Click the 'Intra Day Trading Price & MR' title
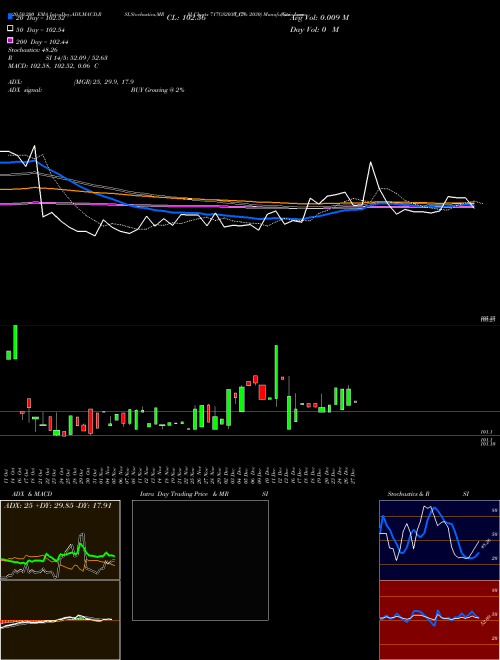Image resolution: width=500 pixels, height=660 pixels. pos(184,494)
